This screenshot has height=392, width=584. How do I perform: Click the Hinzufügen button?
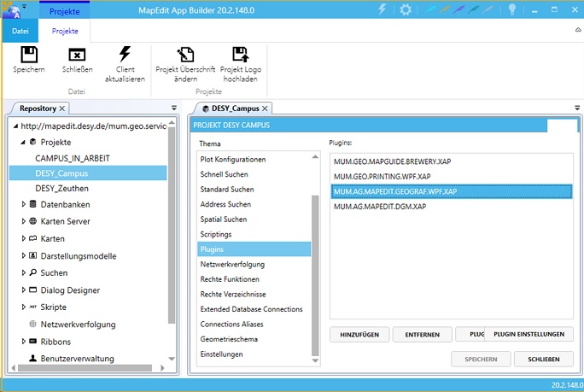point(359,334)
